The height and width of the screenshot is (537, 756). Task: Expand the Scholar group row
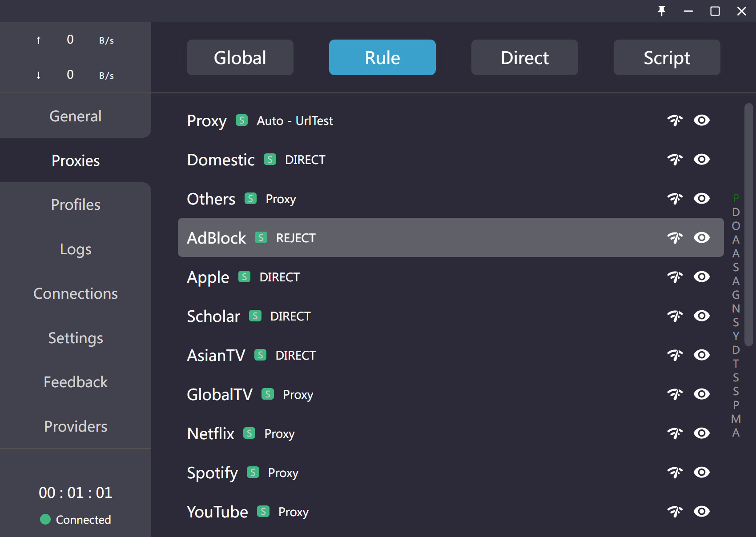pos(451,316)
